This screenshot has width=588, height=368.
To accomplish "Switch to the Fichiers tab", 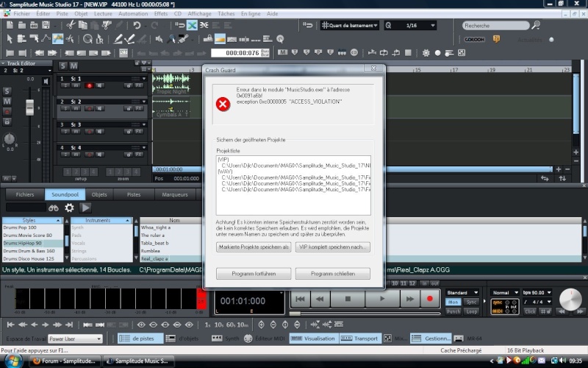I will [x=25, y=194].
